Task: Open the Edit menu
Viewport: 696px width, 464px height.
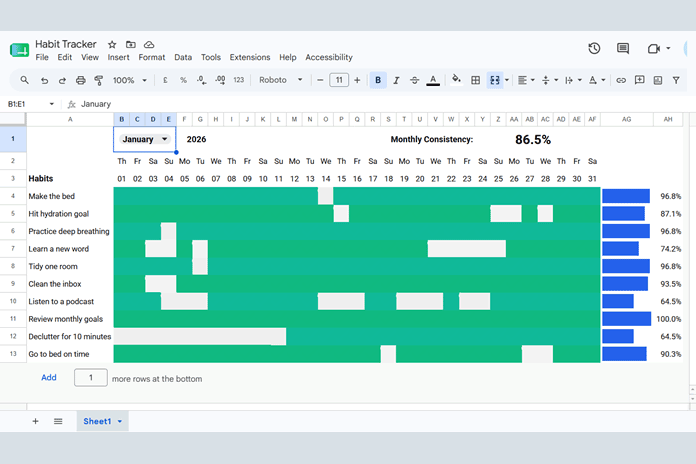Action: click(65, 57)
